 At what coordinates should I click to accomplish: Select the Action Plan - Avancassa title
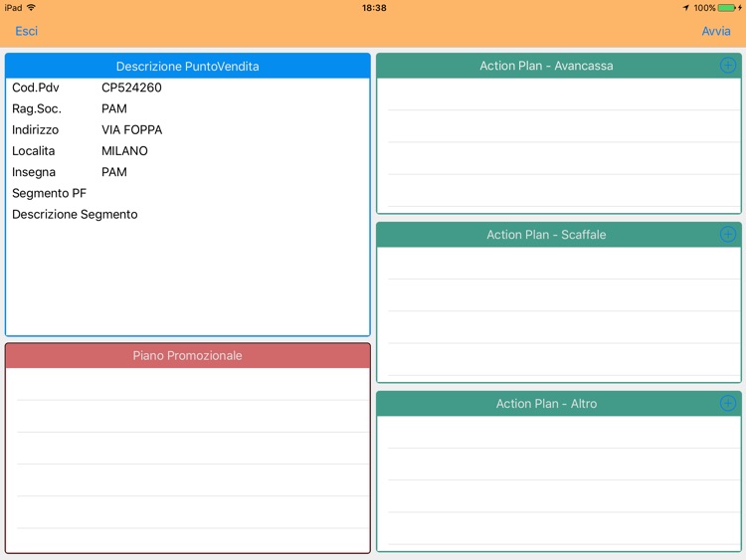pyautogui.click(x=546, y=66)
